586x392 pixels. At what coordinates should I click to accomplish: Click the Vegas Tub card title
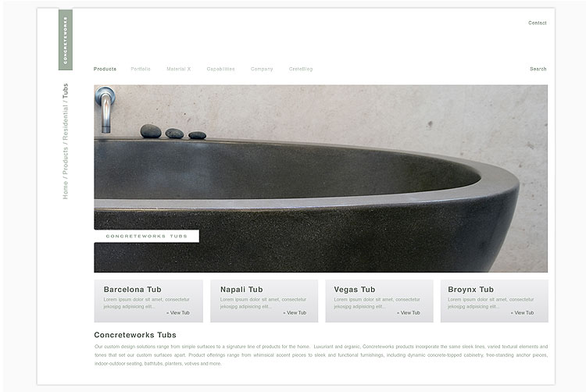click(355, 290)
